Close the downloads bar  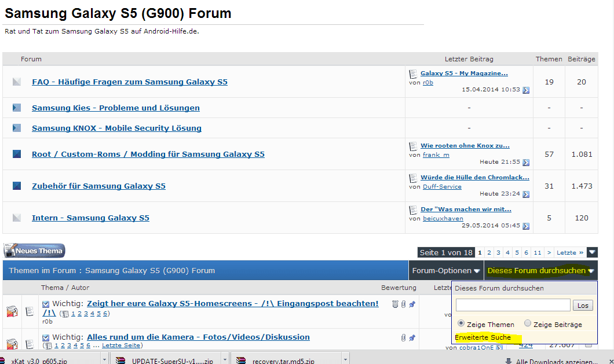pos(611,361)
